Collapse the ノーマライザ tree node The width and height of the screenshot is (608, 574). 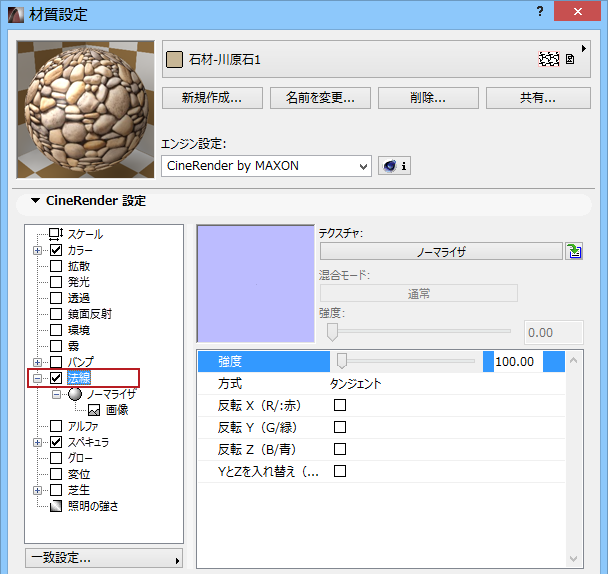click(x=56, y=394)
